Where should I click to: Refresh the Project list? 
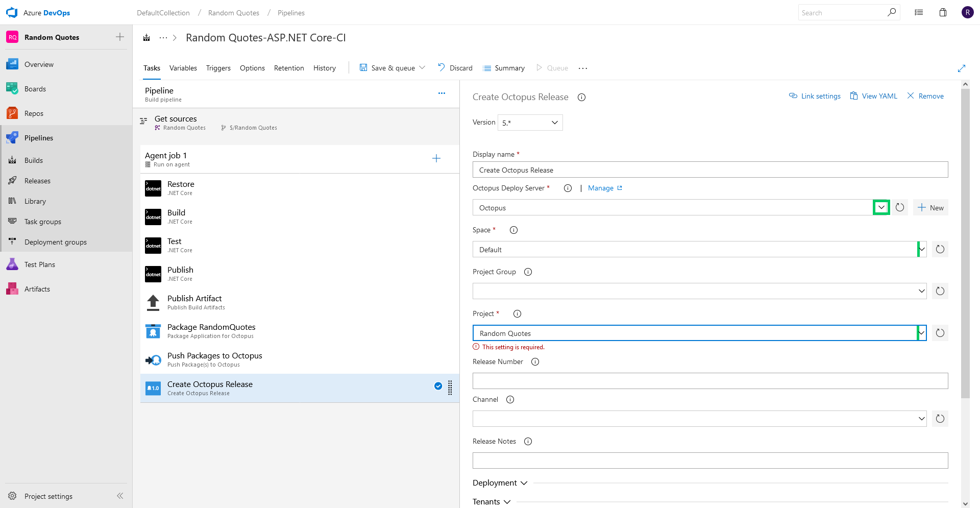click(x=940, y=333)
